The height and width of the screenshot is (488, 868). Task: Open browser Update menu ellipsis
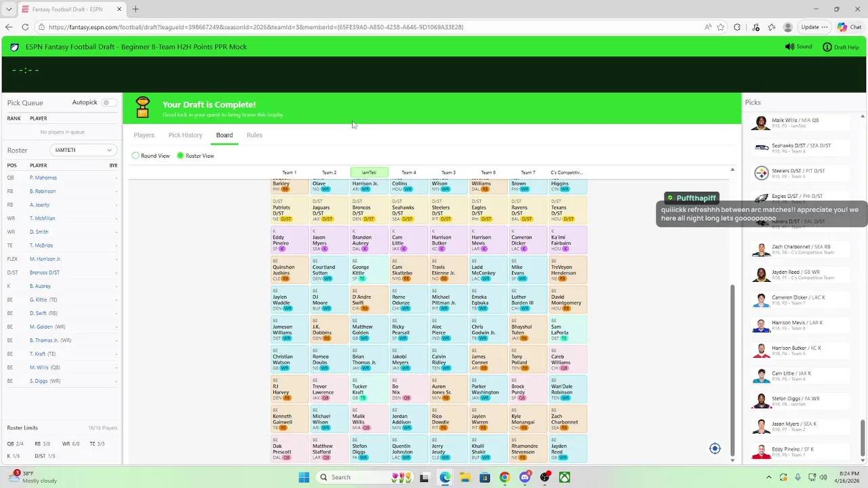coord(824,27)
